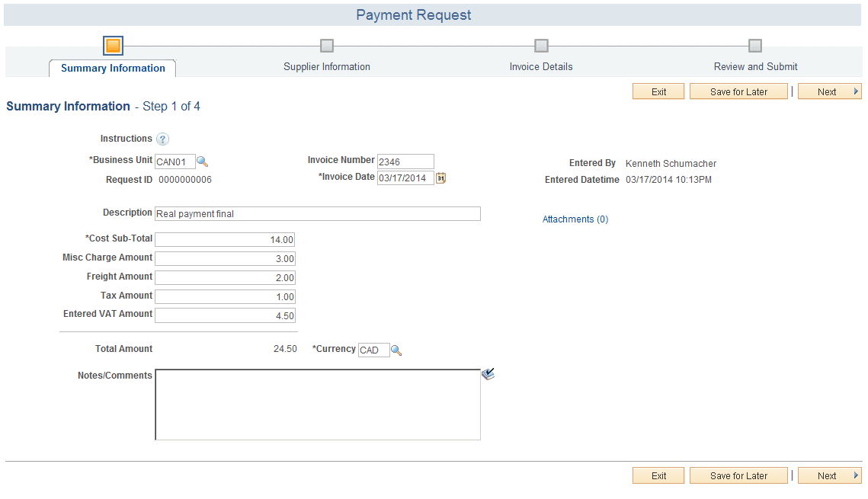Click the orange Summary Information step marker
Screen dimensions: 868x499
[x=112, y=45]
